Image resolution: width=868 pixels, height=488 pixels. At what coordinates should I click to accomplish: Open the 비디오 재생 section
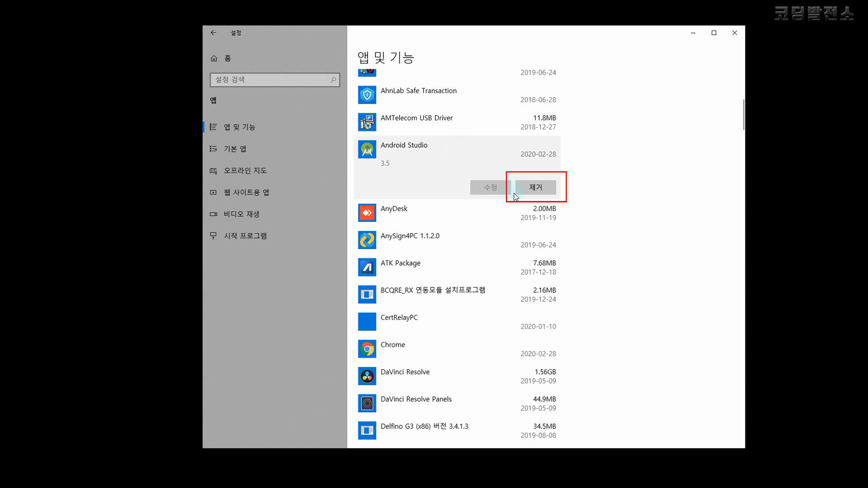275,214
